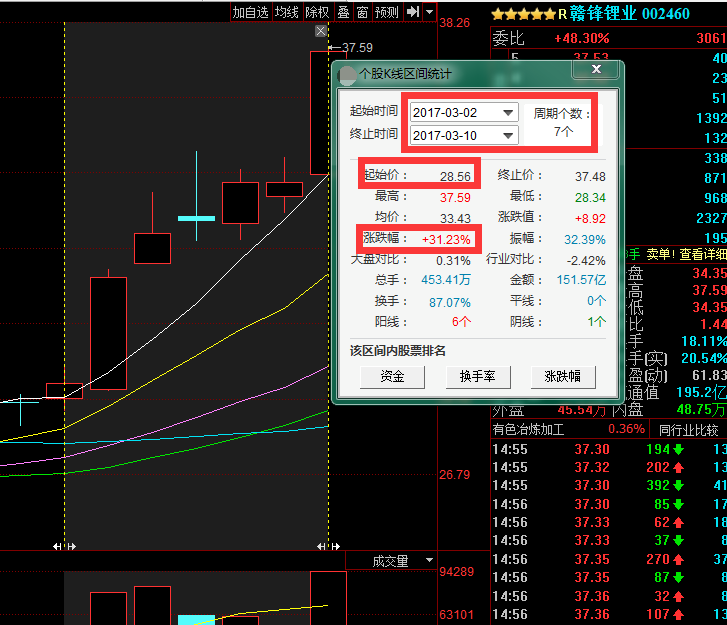Image resolution: width=727 pixels, height=625 pixels.
Task: Click the 14:56 trade row with 107
Action: (609, 614)
